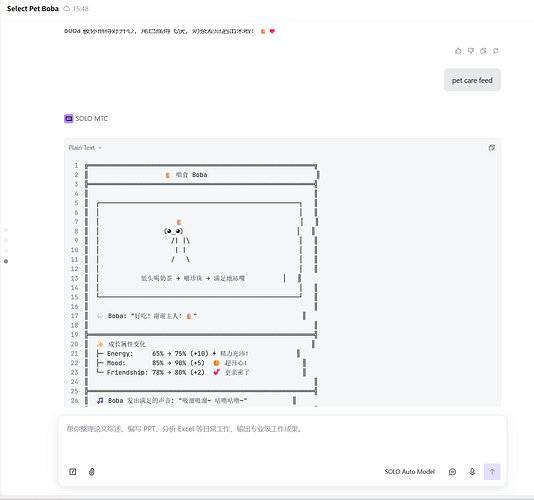Click the Select Pet Boba conversation title

pyautogui.click(x=33, y=9)
